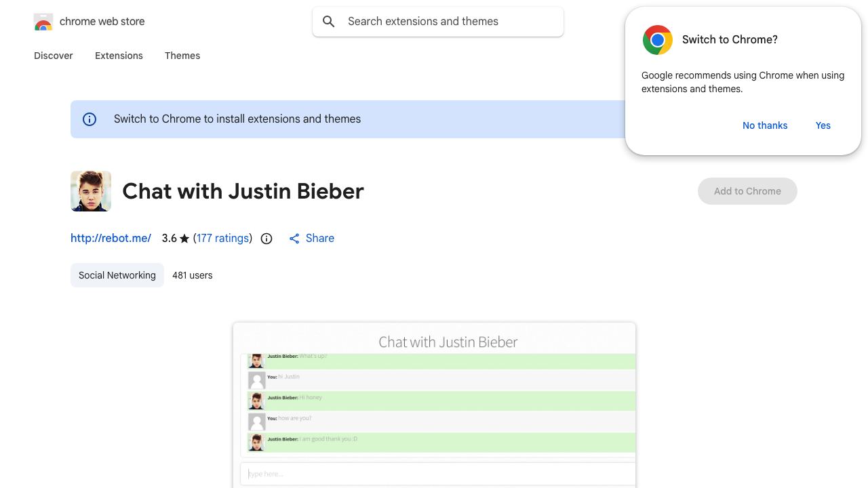
Task: Focus the Search extensions and themes field
Action: [x=438, y=22]
